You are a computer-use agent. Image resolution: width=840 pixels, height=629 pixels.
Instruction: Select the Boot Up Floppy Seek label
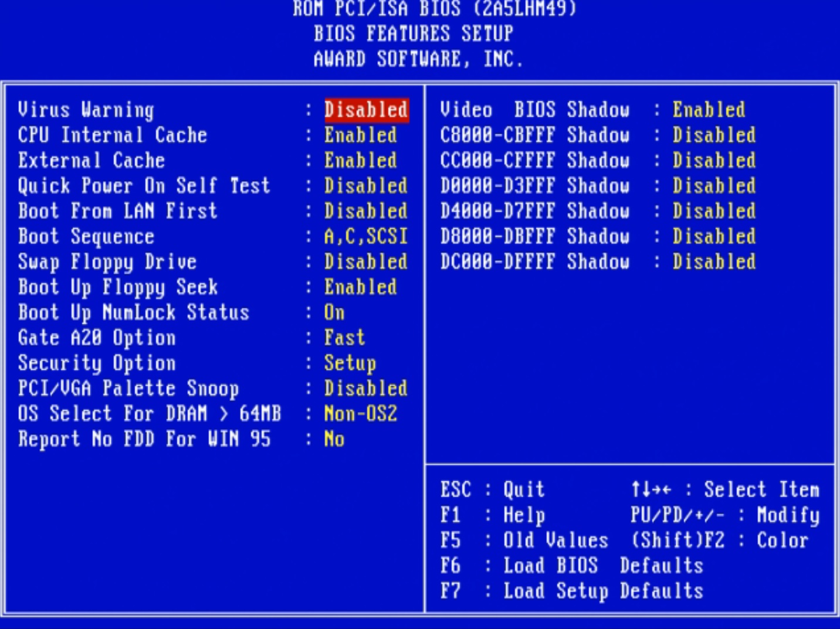click(118, 287)
